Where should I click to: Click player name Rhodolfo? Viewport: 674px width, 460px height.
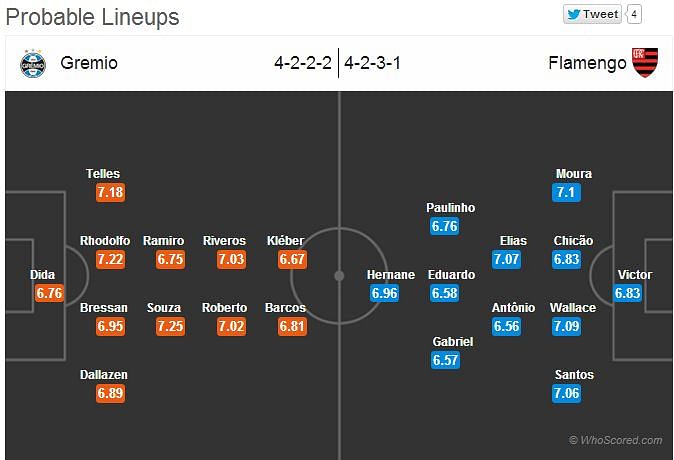[x=105, y=241]
